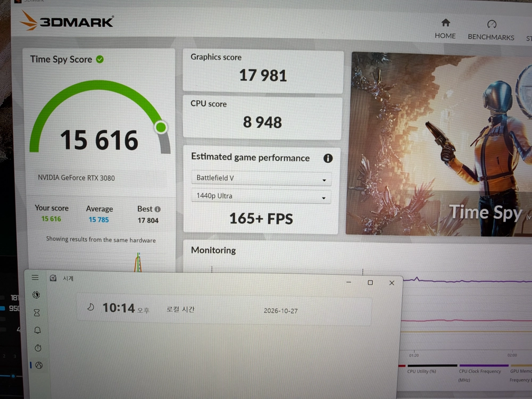Image resolution: width=532 pixels, height=399 pixels.
Task: Click the CPU Clock Frequency legend entry
Action: pyautogui.click(x=480, y=375)
